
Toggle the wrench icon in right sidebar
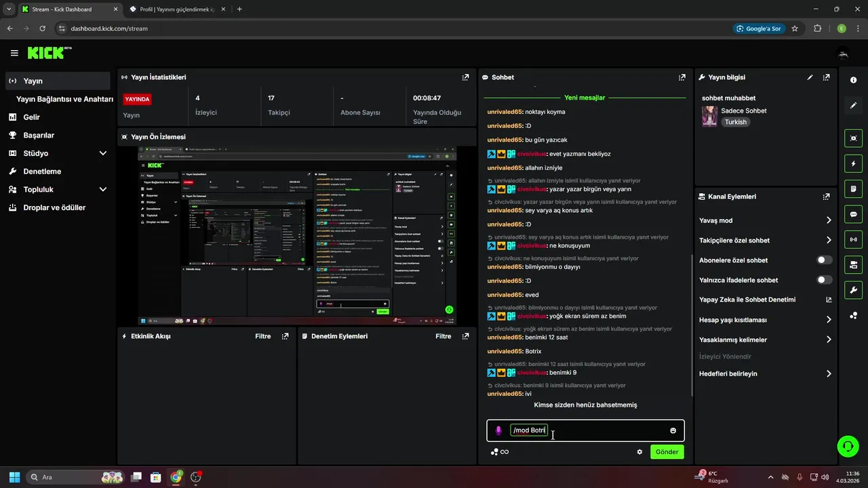point(853,290)
